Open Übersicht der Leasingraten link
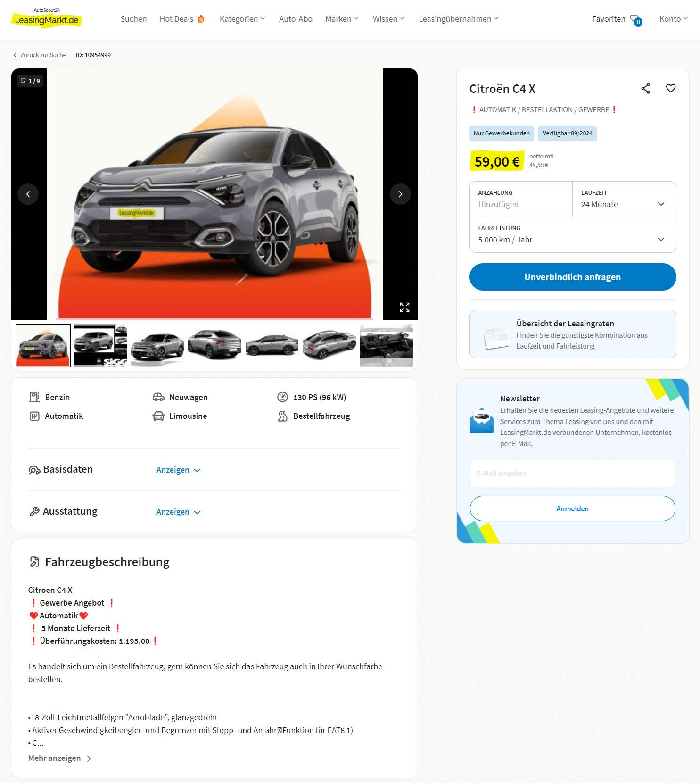This screenshot has height=783, width=700. click(x=565, y=324)
